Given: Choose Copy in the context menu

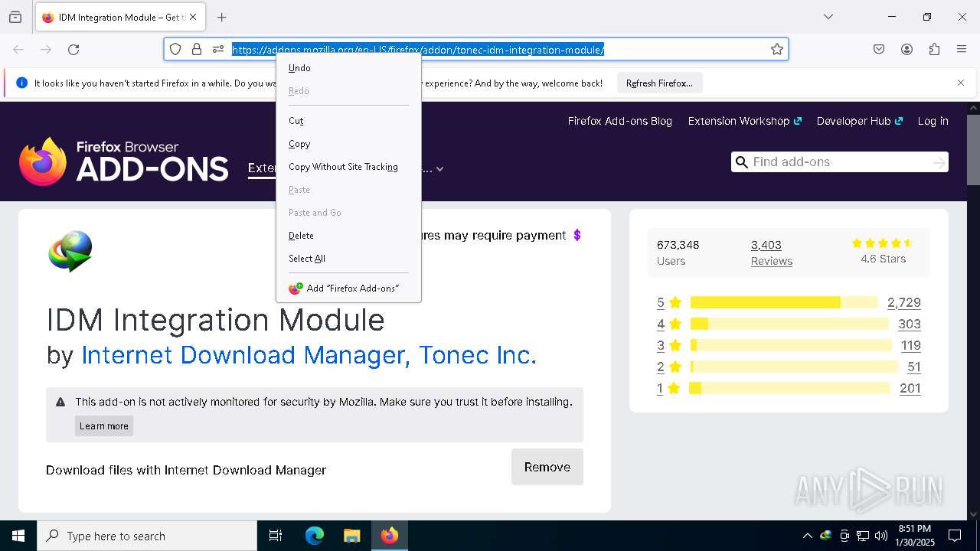Looking at the screenshot, I should 348,144.
